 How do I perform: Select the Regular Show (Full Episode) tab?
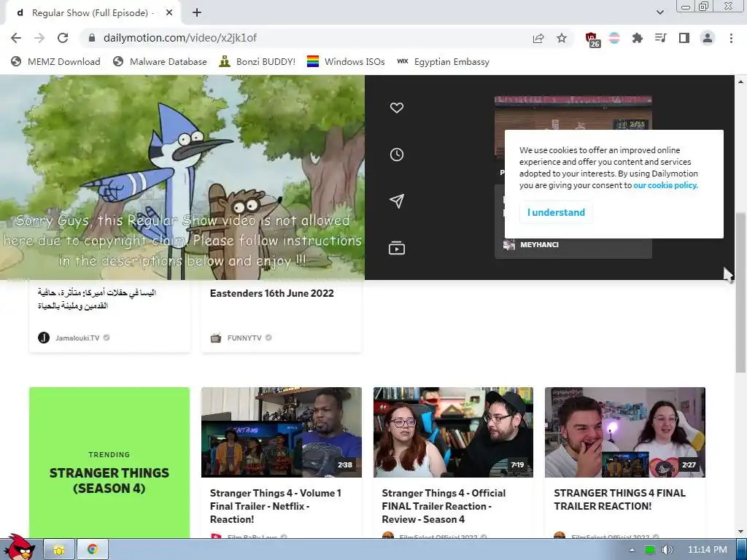click(x=93, y=13)
